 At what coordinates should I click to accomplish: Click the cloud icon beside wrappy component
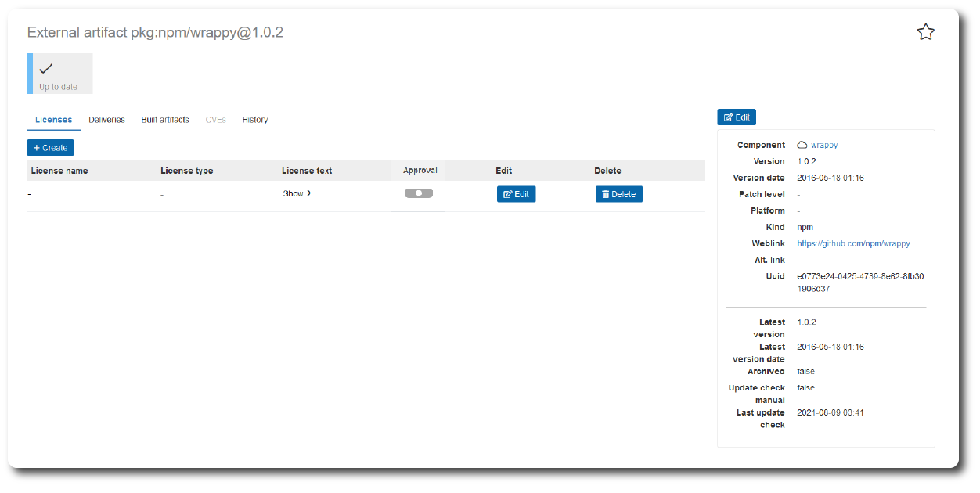click(x=802, y=145)
